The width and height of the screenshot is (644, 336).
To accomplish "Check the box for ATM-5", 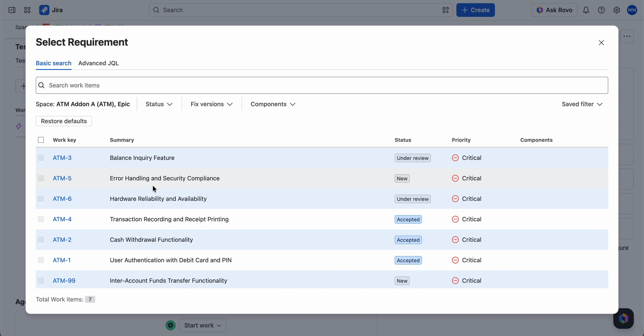I will coord(41,178).
